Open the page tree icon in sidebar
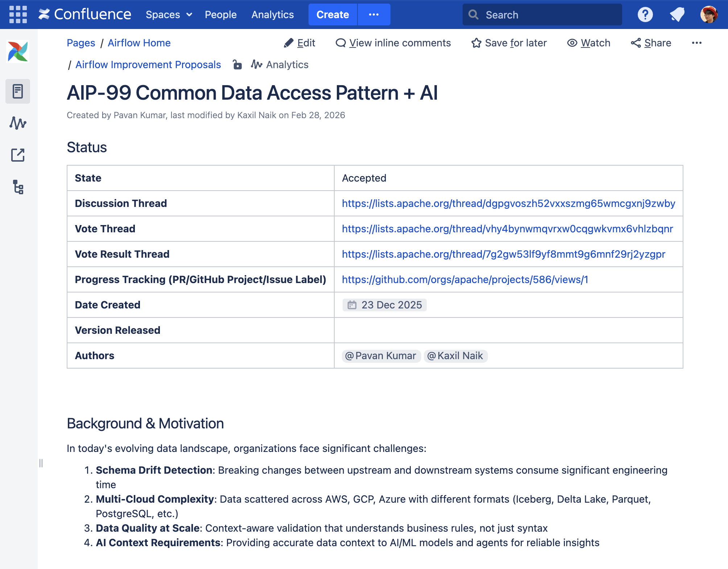Viewport: 728px width, 569px height. pos(18,187)
